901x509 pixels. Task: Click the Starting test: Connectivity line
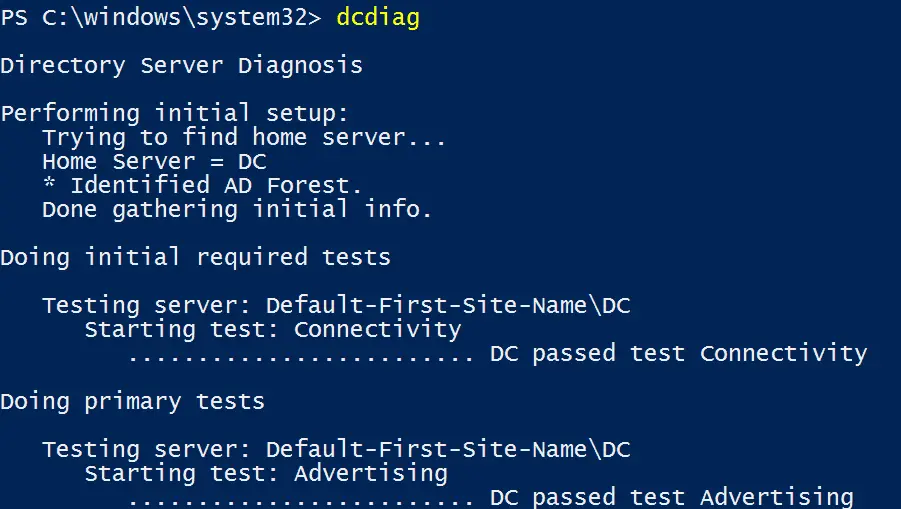point(272,329)
